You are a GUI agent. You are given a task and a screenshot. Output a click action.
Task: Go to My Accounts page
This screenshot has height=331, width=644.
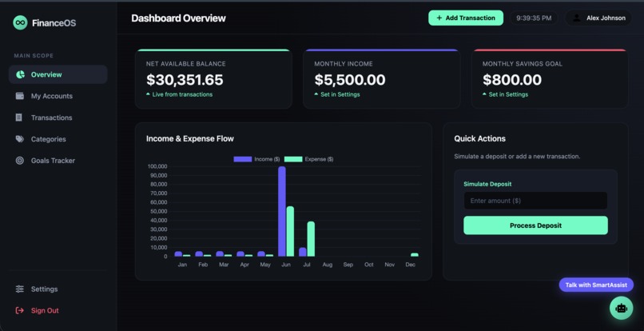58,96
